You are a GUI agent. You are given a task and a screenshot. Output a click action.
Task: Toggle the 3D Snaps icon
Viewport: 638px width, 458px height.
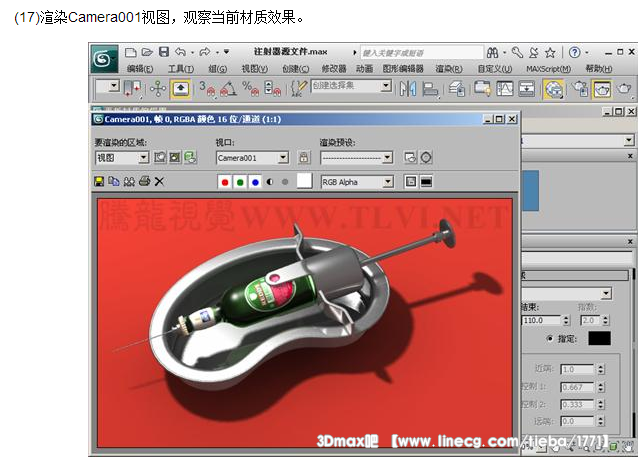pyautogui.click(x=208, y=88)
